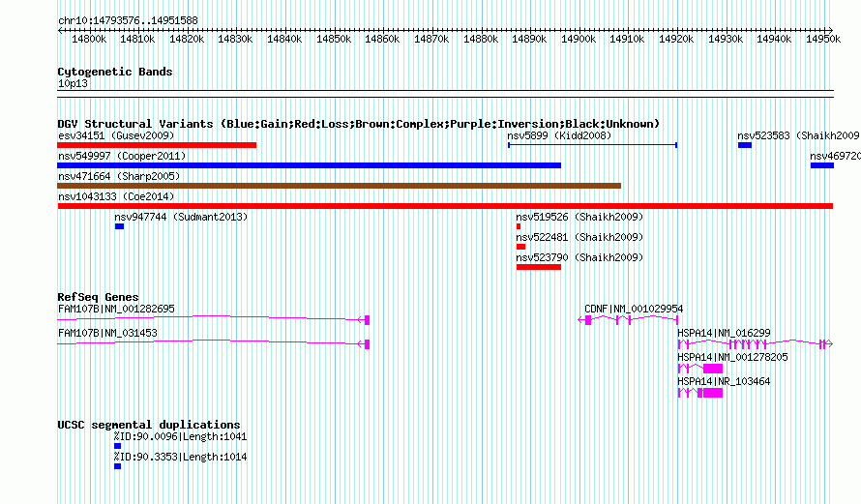The image size is (861, 504).
Task: Click the 14830k ruler tick label
Action: tap(236, 39)
